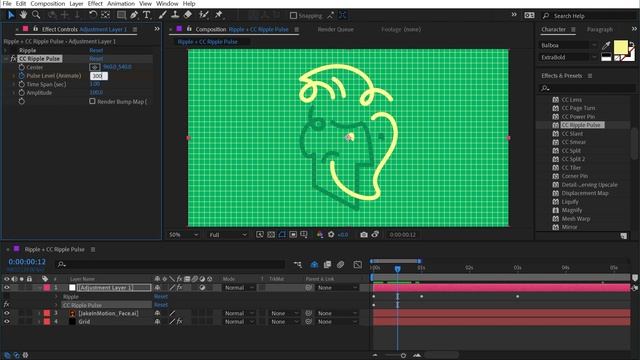Toggle CC Ripple Pulse fx switch
The width and height of the screenshot is (640, 360).
pos(13,59)
